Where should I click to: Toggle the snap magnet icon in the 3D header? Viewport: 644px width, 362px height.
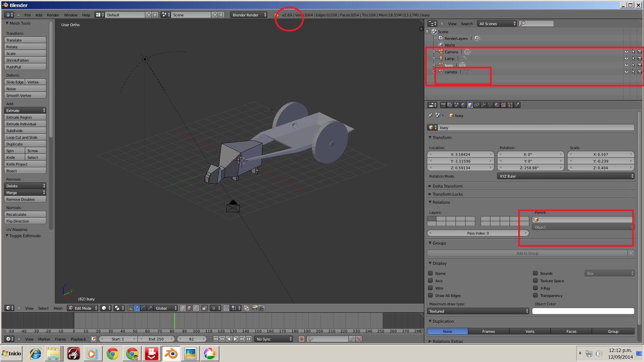[226, 308]
